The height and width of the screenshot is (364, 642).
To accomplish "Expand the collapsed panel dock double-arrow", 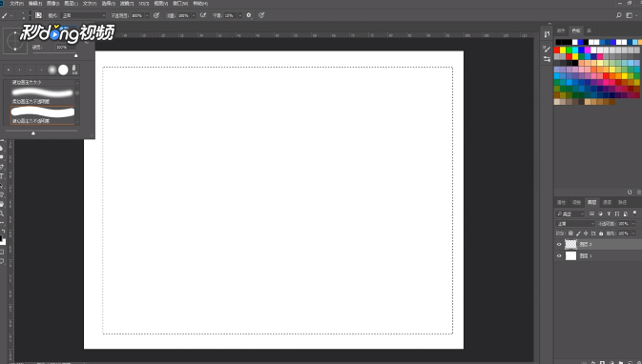I will 549,24.
